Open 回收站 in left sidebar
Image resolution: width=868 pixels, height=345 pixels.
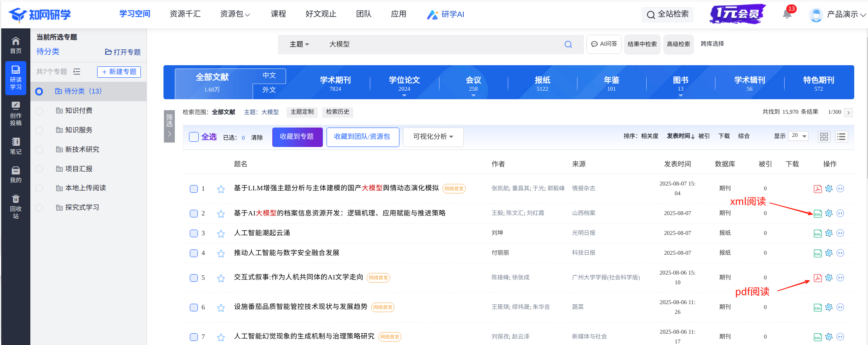point(16,207)
